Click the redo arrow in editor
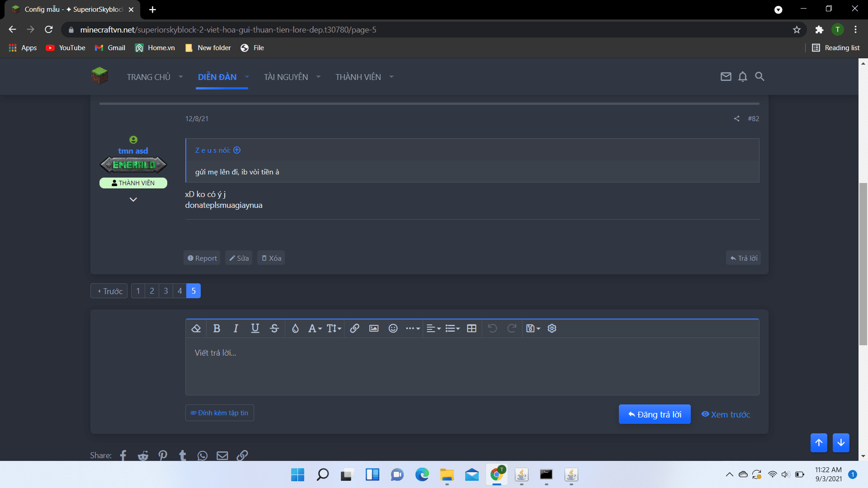The image size is (868, 488). point(512,328)
